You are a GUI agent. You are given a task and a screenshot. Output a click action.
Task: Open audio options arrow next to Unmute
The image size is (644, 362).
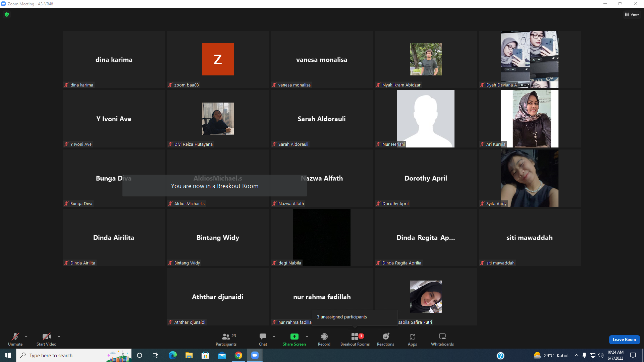tap(26, 337)
